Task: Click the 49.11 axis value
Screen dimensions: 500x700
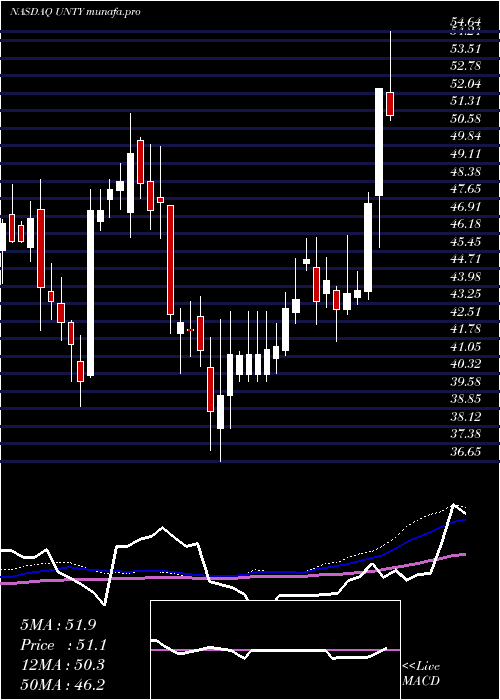Action: point(466,154)
